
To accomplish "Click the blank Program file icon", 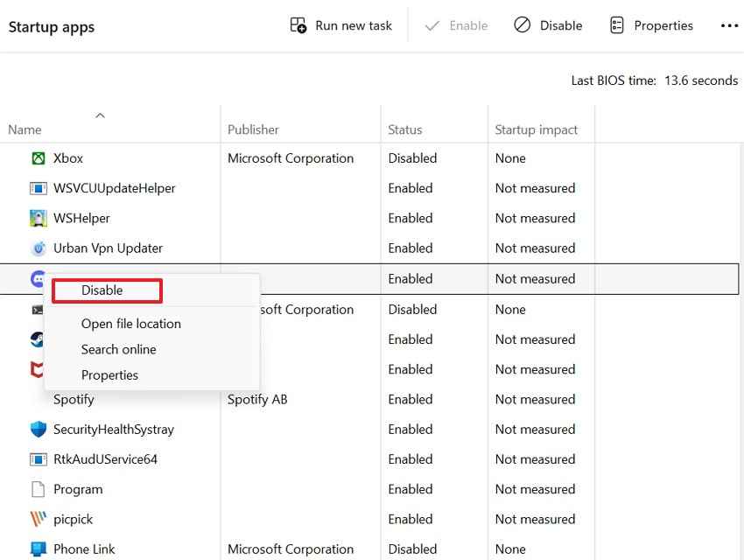I will point(38,489).
